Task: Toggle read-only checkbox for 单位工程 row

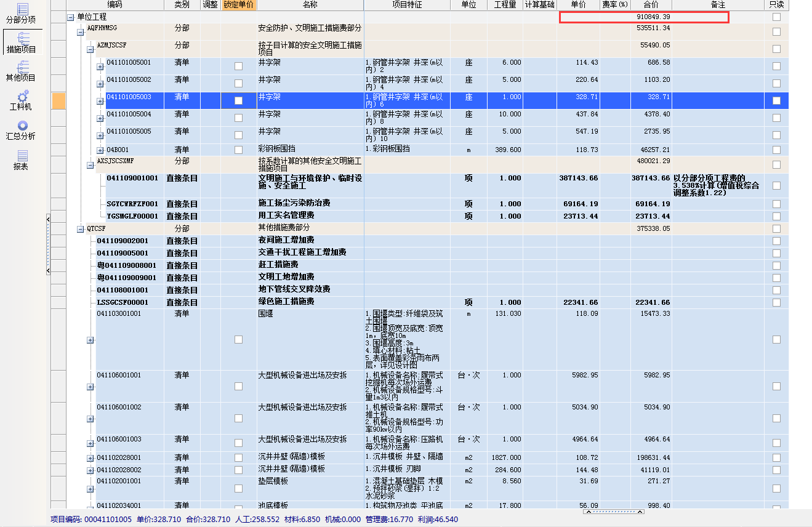Action: [x=776, y=17]
